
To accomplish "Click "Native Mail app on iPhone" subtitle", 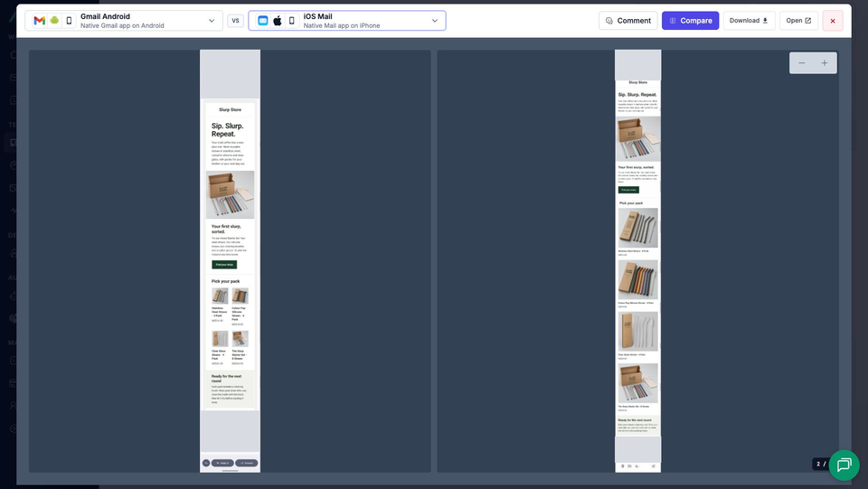I will (x=342, y=25).
